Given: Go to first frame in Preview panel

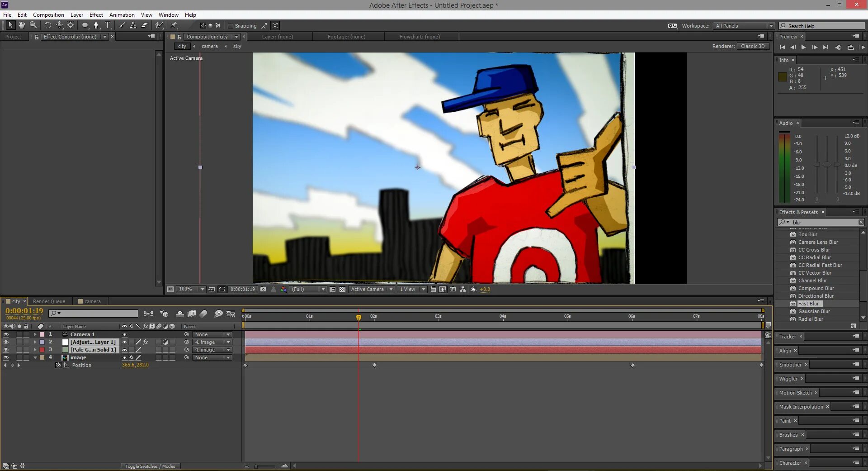Looking at the screenshot, I should [x=782, y=48].
